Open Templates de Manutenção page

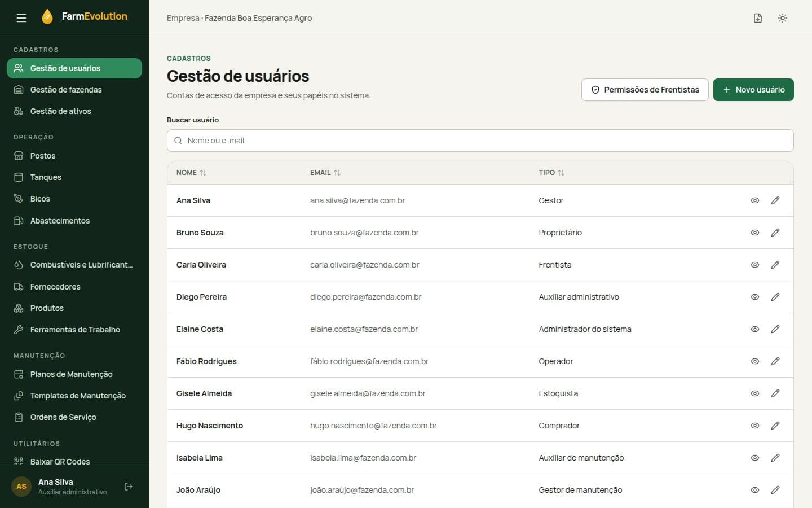[x=74, y=396]
